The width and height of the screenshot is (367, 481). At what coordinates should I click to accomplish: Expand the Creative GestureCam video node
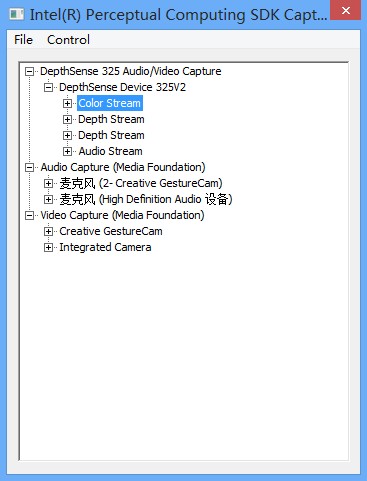[49, 231]
